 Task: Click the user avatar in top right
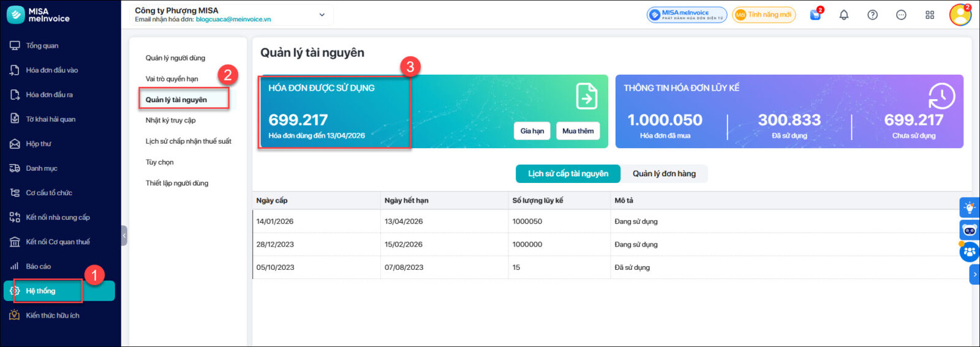click(960, 15)
